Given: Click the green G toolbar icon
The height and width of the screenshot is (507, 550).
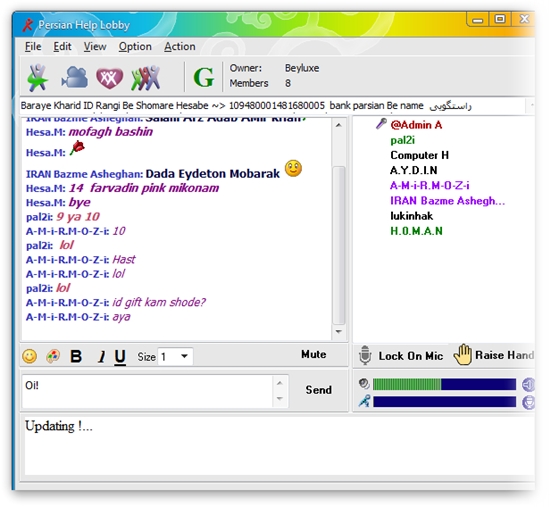Looking at the screenshot, I should pos(203,77).
